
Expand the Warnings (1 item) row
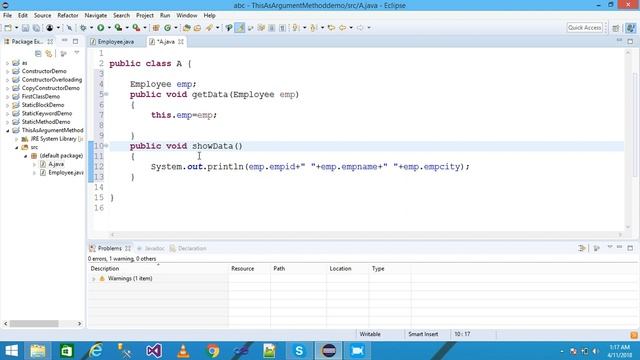pos(93,279)
